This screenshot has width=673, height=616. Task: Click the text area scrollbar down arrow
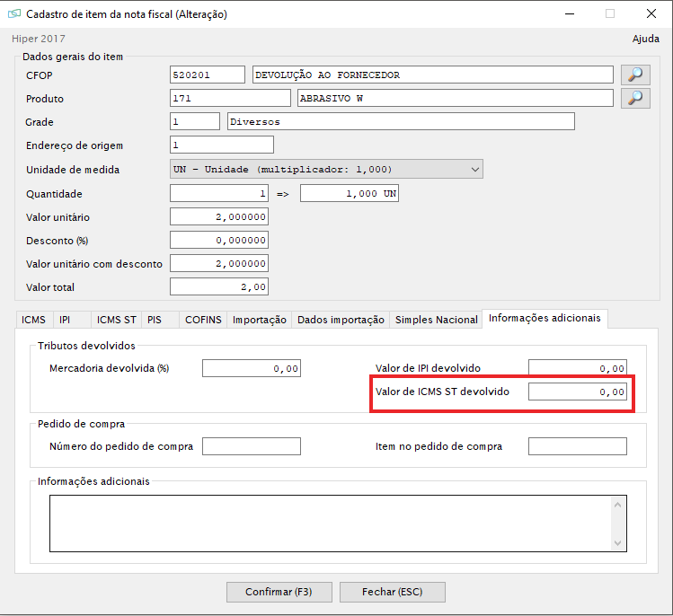(617, 542)
